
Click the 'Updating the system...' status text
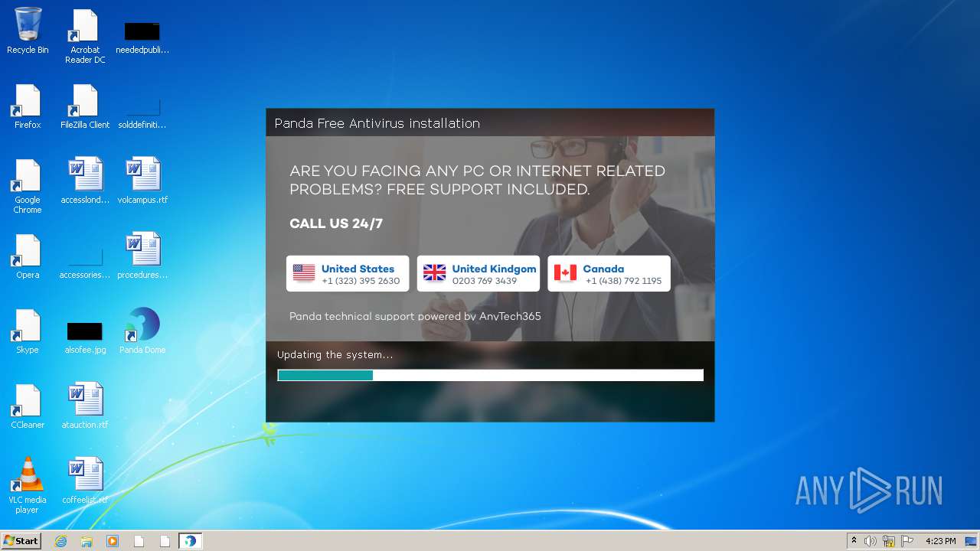pyautogui.click(x=335, y=354)
